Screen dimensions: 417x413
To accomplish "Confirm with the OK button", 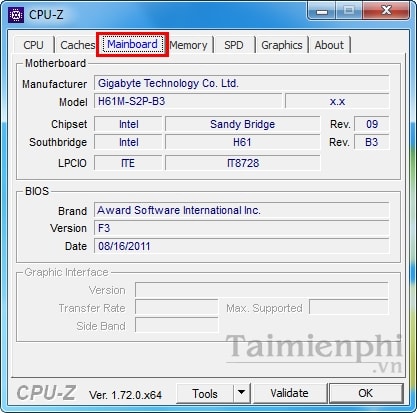I will click(x=366, y=393).
